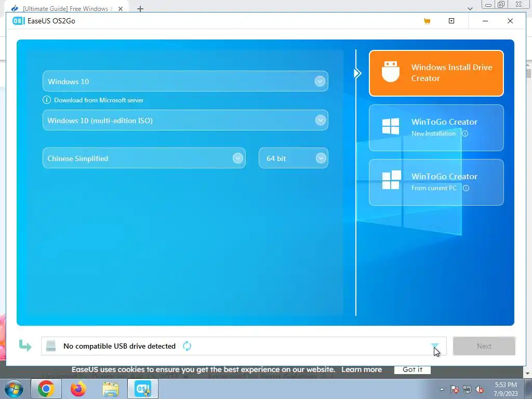The image size is (532, 399).
Task: Click Got it on cookie banner
Action: [x=413, y=369]
